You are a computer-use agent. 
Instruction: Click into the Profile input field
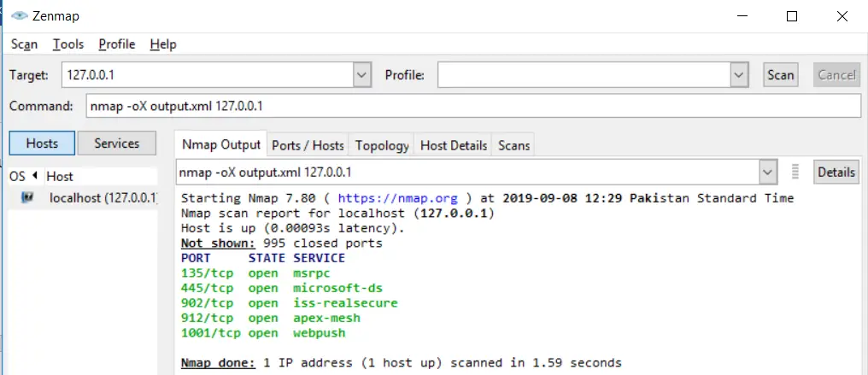584,74
